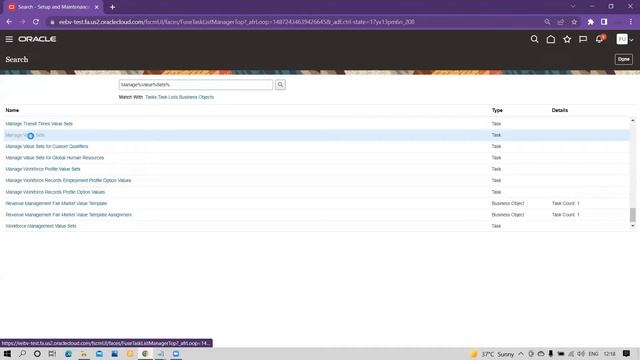This screenshot has width=640, height=360.
Task: Open Manage Value Sets for Custom Qualifiers
Action: [x=47, y=146]
